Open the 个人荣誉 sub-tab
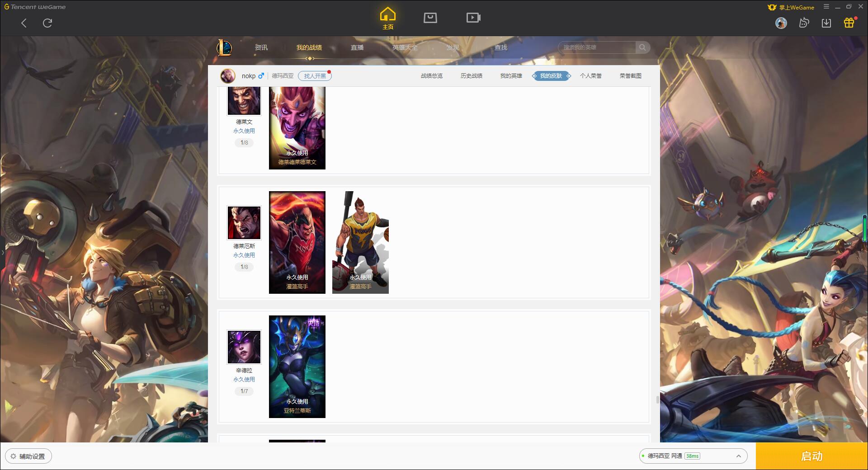The width and height of the screenshot is (868, 470). [x=591, y=76]
